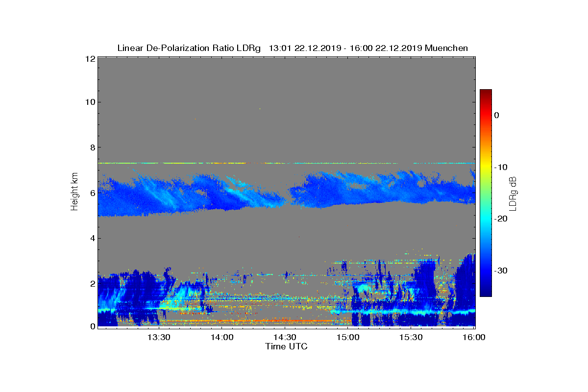Click the Time UTC axis title

287,346
